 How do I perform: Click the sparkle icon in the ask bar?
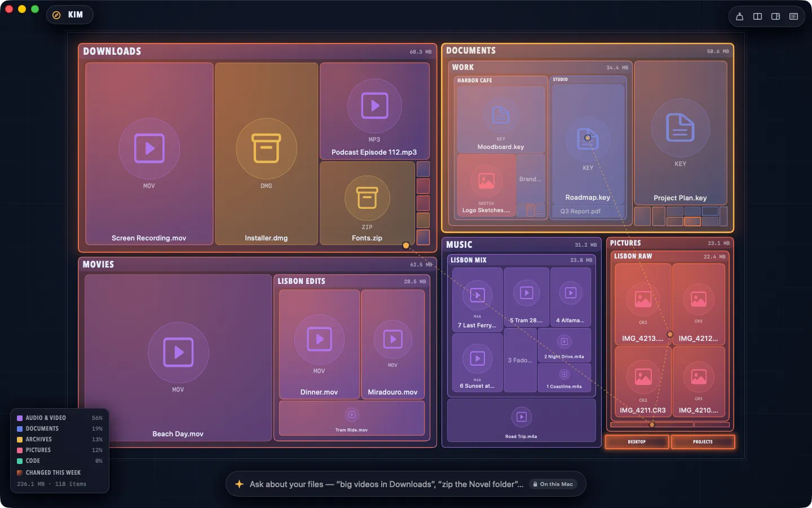coord(239,484)
